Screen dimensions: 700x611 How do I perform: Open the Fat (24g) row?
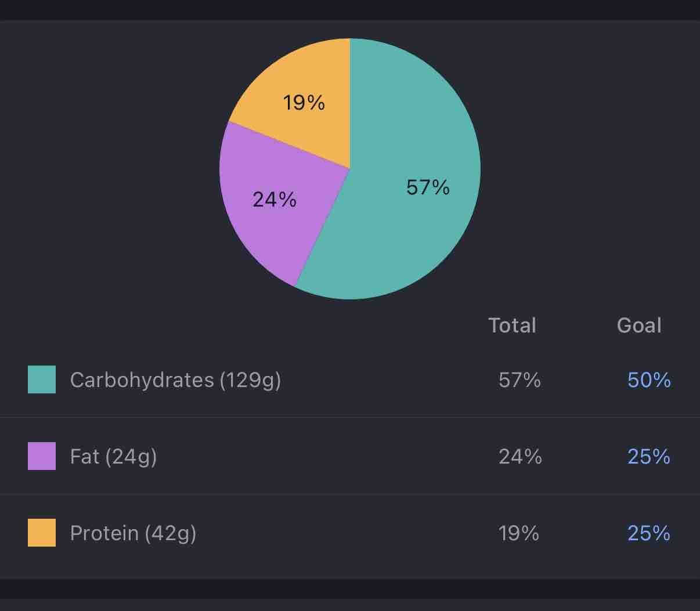pos(114,457)
